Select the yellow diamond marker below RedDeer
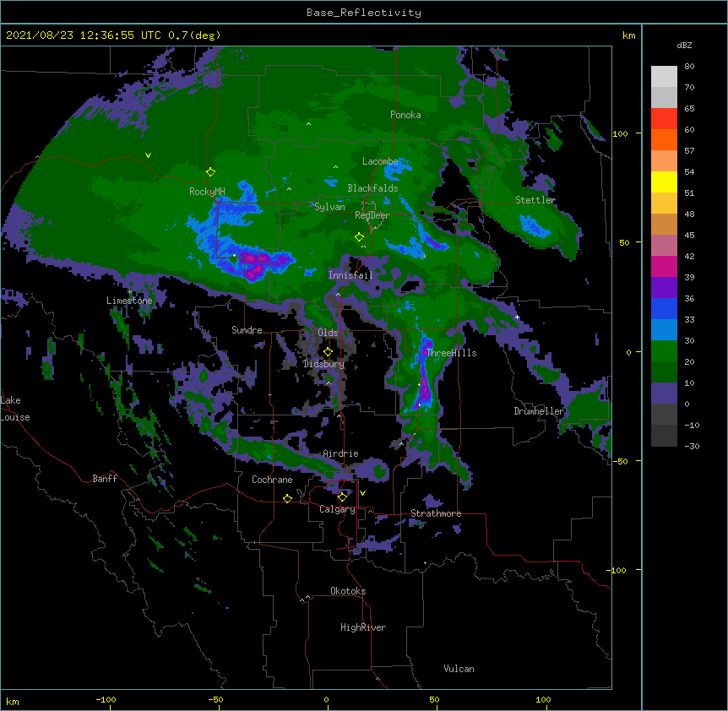This screenshot has width=728, height=711. pyautogui.click(x=359, y=237)
